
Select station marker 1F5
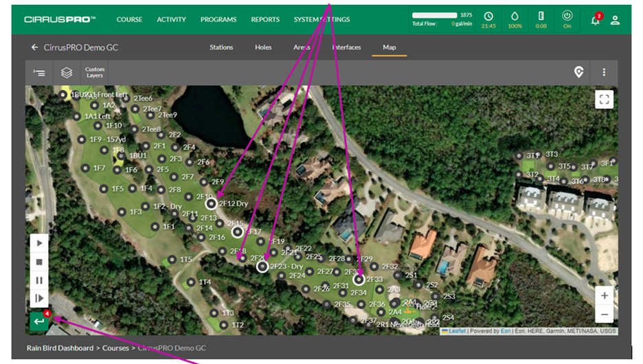[104, 189]
